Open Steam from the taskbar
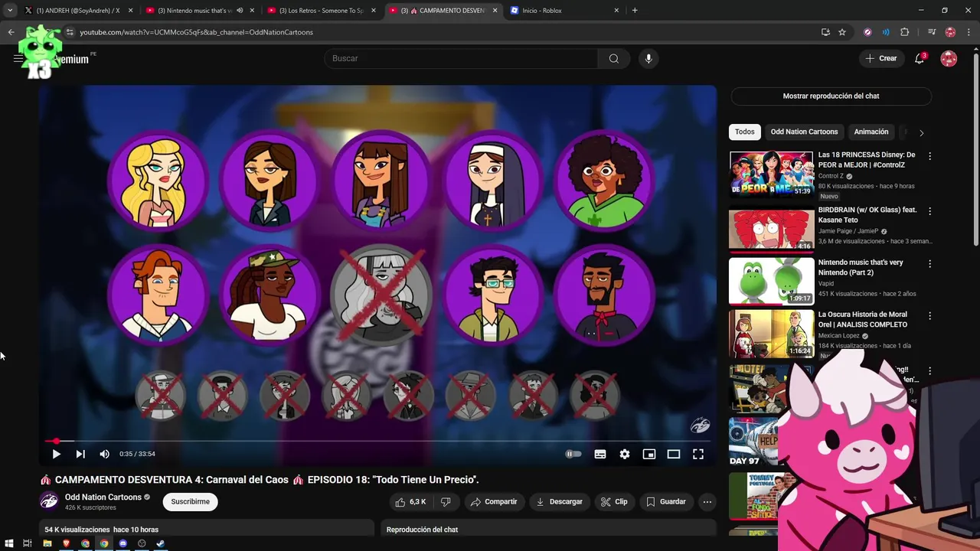 161,543
